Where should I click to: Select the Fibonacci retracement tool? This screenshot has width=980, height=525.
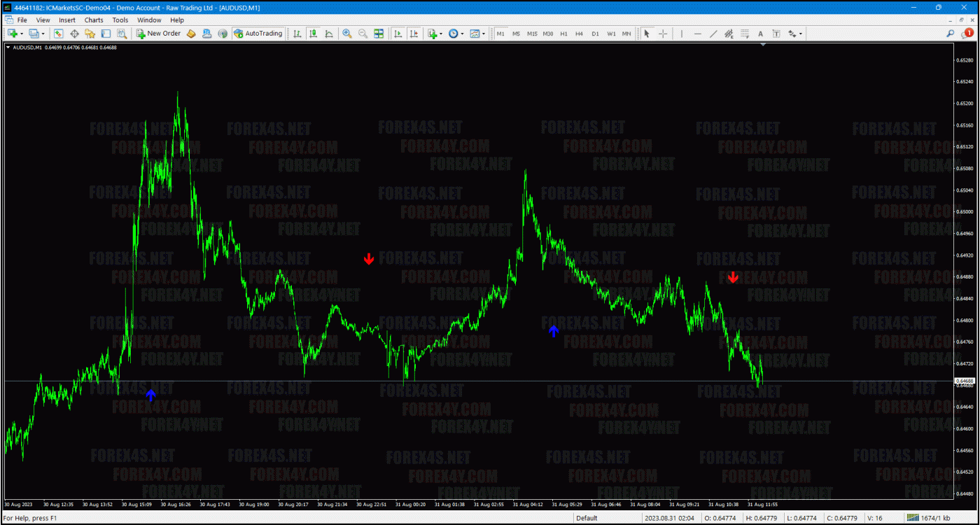[x=745, y=34]
